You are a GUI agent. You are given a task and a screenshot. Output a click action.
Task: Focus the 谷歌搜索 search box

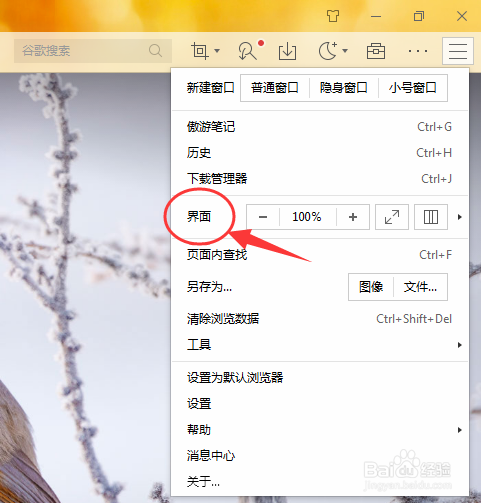93,51
